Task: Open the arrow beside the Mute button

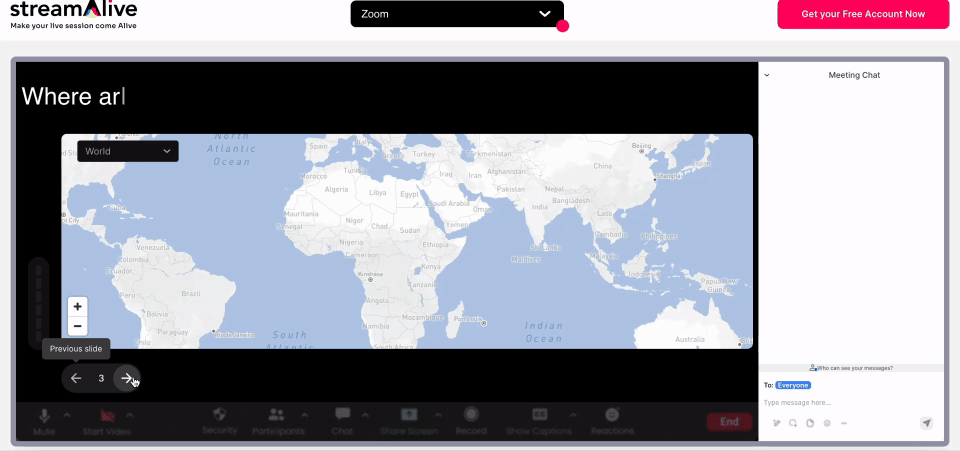Action: [x=67, y=416]
